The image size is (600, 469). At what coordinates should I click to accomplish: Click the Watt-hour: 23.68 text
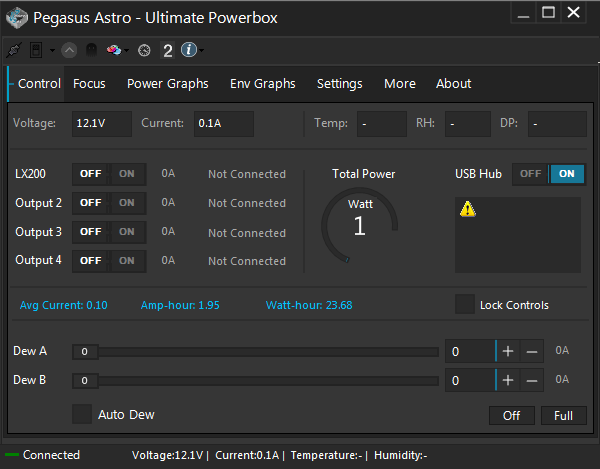coord(309,305)
